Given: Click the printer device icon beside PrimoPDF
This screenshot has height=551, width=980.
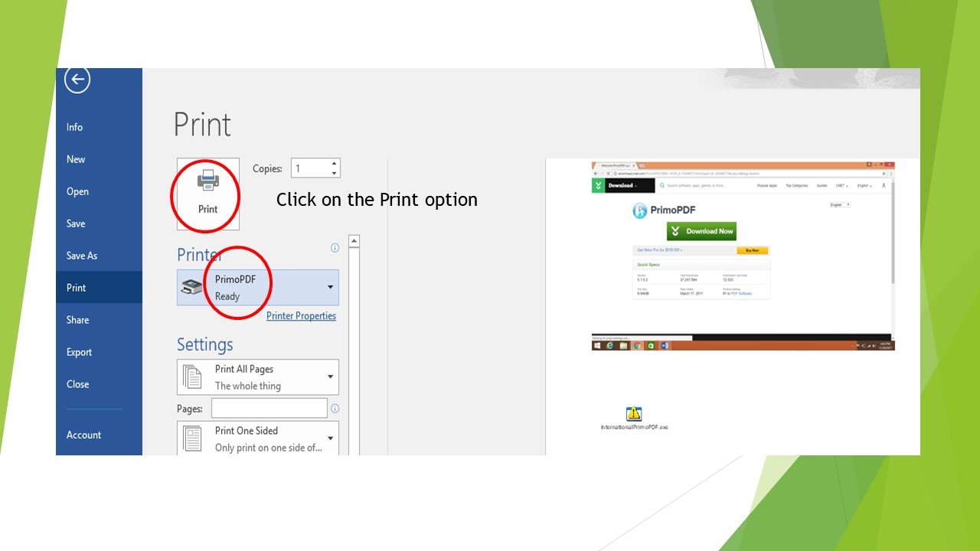Looking at the screenshot, I should pyautogui.click(x=192, y=288).
